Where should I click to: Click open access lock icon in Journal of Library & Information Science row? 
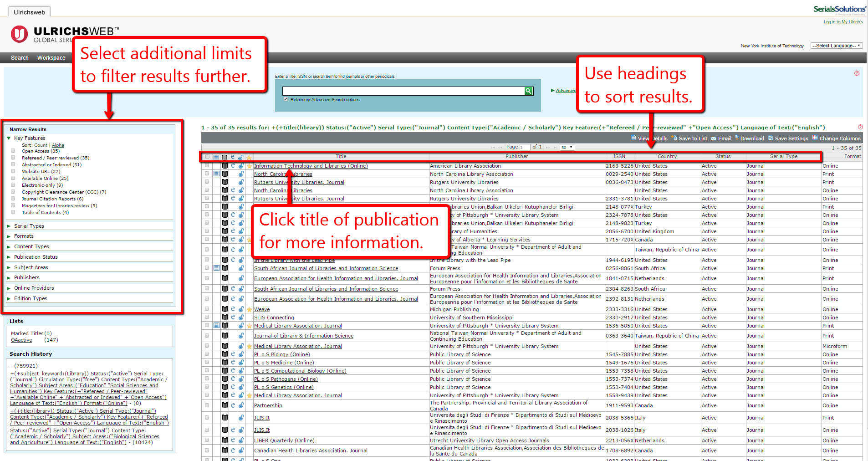tap(241, 336)
